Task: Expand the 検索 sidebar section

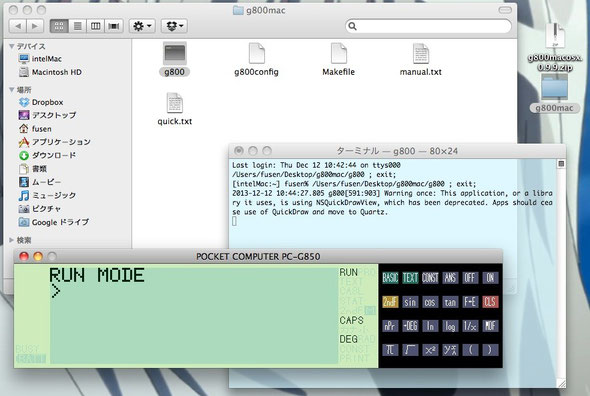Action: pos(12,240)
